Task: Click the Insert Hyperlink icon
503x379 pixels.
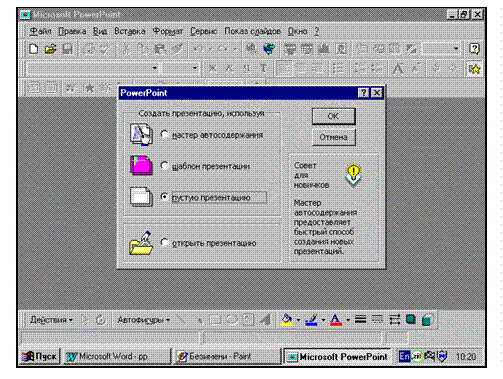Action: pos(252,49)
